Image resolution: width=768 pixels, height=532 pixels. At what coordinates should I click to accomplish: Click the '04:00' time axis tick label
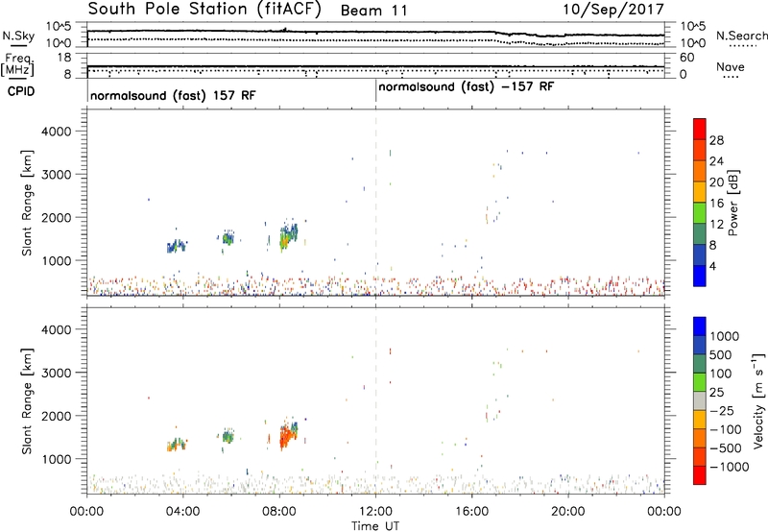point(183,512)
